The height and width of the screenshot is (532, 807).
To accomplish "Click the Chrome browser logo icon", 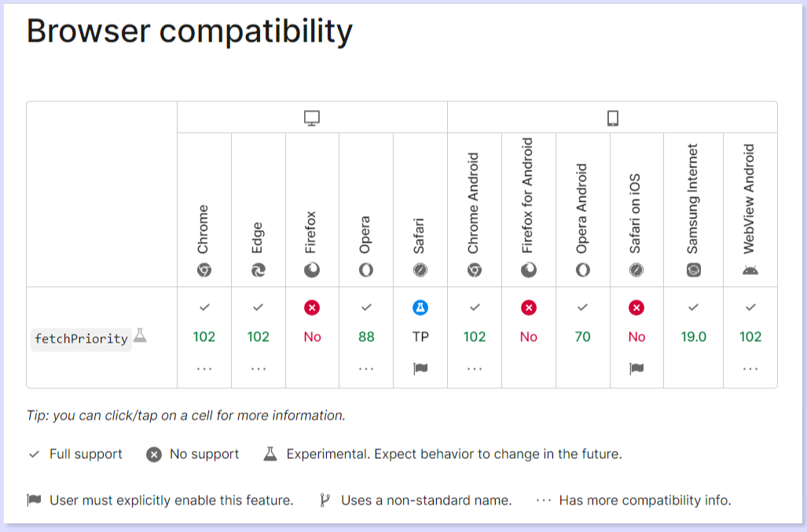I will pyautogui.click(x=204, y=270).
